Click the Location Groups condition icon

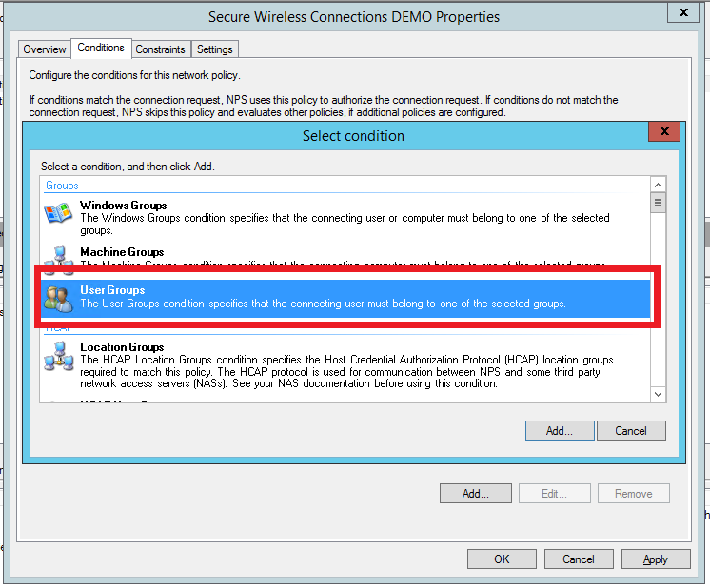(58, 357)
